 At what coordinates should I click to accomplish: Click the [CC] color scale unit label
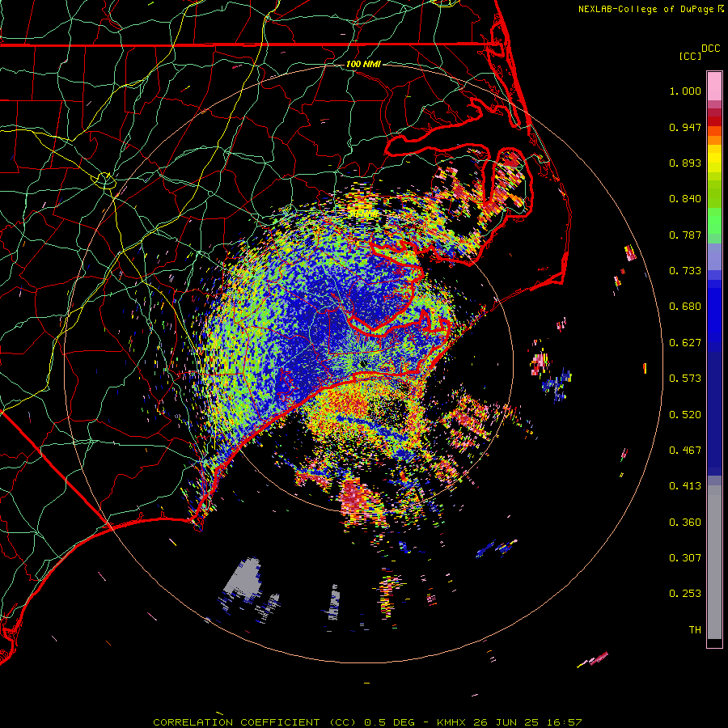coord(690,56)
